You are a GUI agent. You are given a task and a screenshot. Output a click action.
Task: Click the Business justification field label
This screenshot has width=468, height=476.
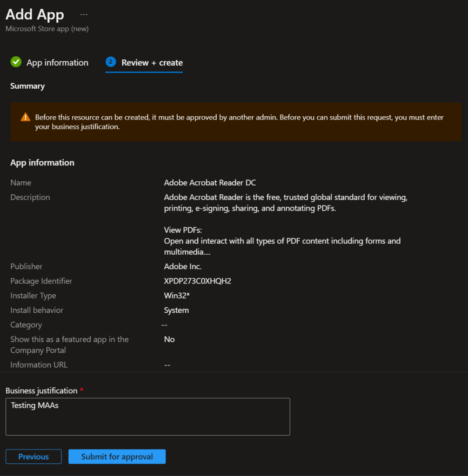pos(41,390)
